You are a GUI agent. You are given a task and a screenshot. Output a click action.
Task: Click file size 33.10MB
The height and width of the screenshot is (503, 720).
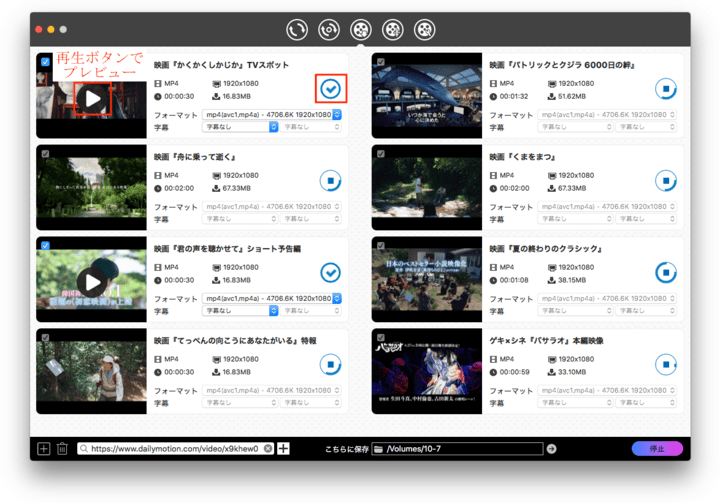(572, 372)
